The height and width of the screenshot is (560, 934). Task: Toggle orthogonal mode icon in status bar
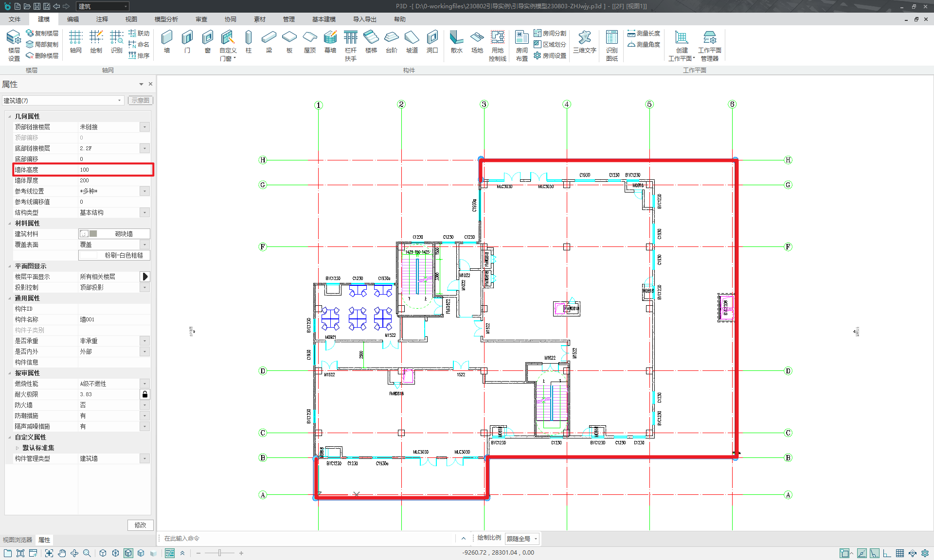coord(887,553)
